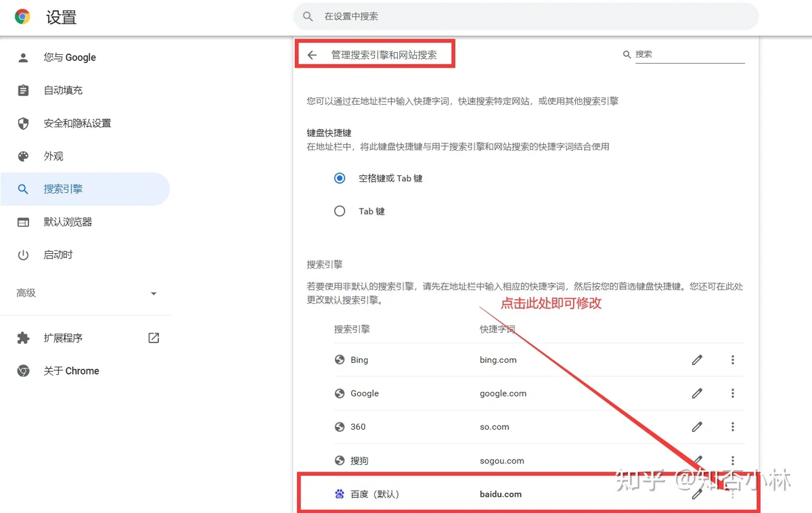Edit the 百度（默认）search engine entry
The width and height of the screenshot is (812, 513).
click(x=697, y=494)
